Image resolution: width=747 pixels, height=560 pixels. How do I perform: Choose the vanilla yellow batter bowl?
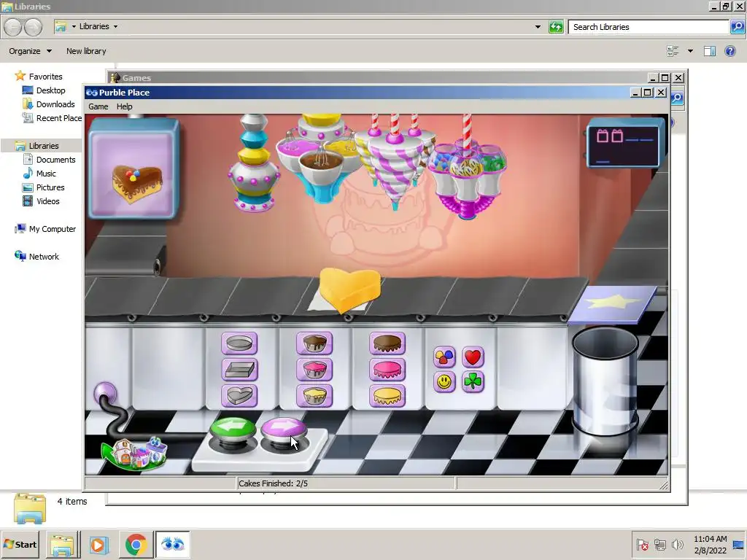coord(314,396)
